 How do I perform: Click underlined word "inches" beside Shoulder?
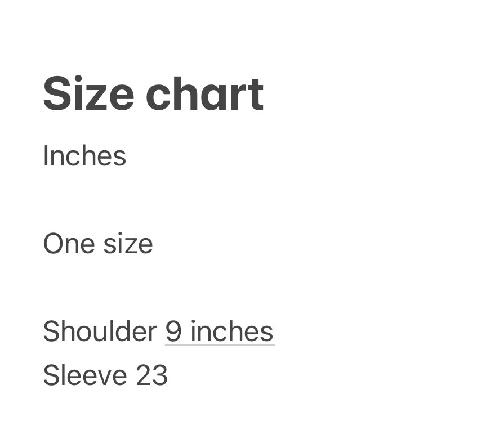pos(231,331)
